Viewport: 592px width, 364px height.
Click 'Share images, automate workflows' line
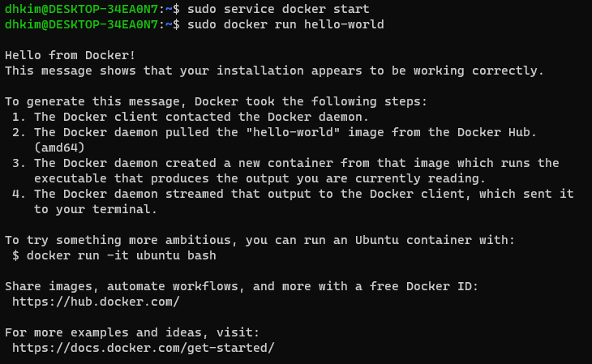(x=242, y=287)
